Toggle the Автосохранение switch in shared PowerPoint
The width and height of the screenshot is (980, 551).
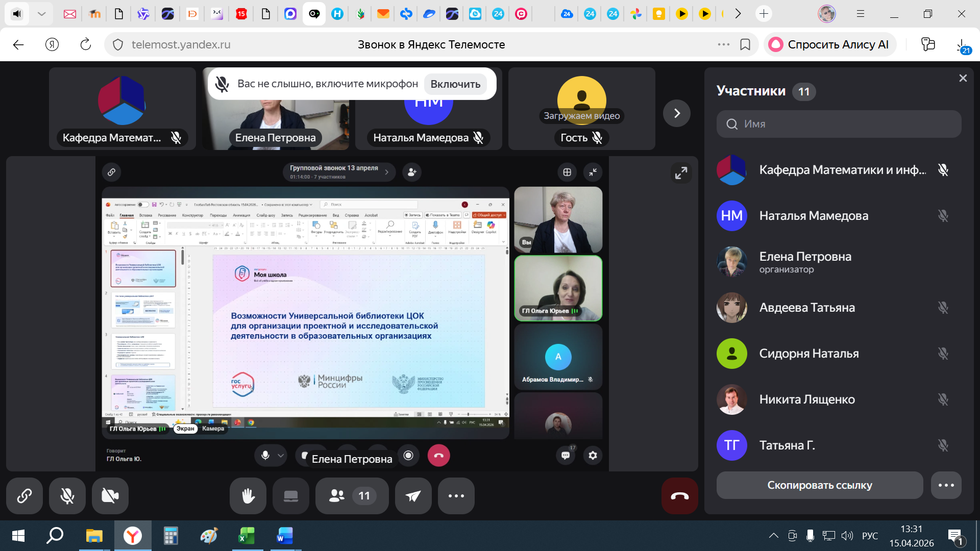143,205
